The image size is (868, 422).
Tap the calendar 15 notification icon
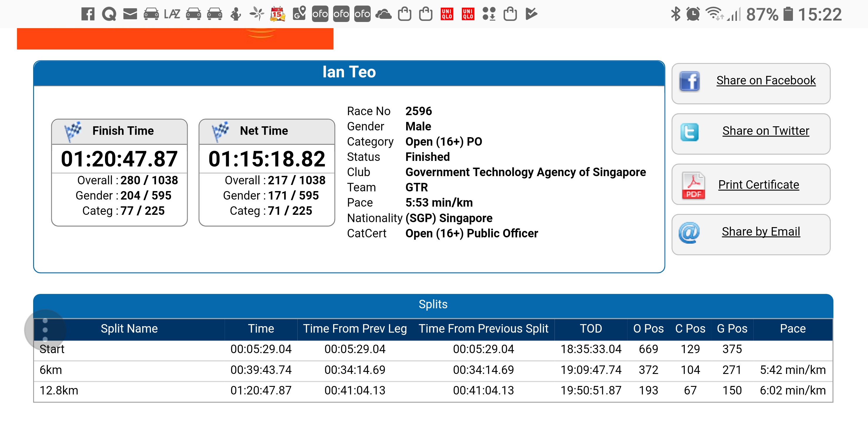tap(278, 14)
